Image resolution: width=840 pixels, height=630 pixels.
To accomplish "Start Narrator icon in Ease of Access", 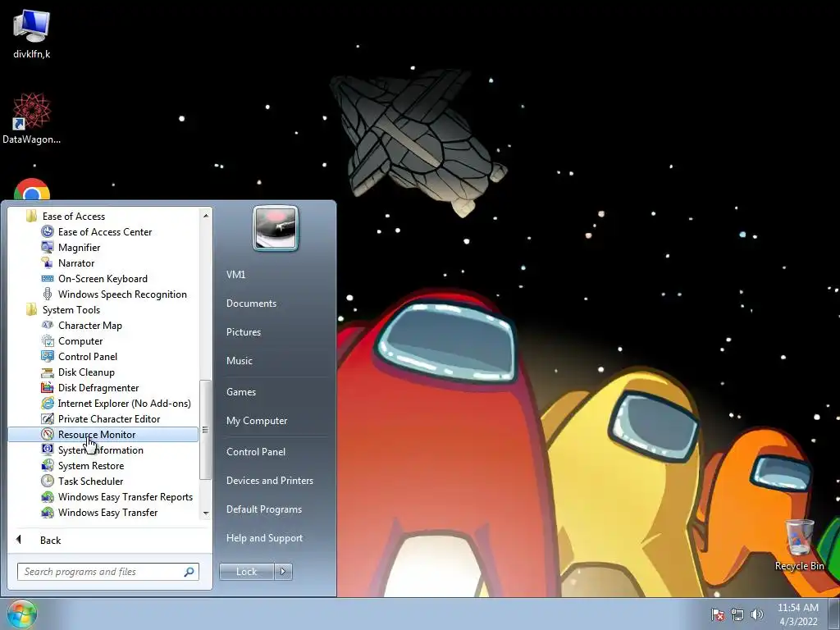I will point(48,262).
